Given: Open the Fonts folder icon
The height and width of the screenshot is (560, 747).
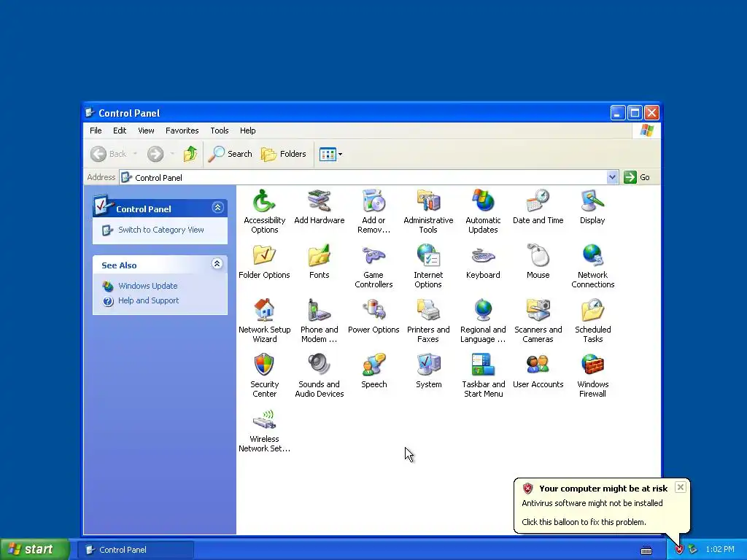Looking at the screenshot, I should [319, 256].
